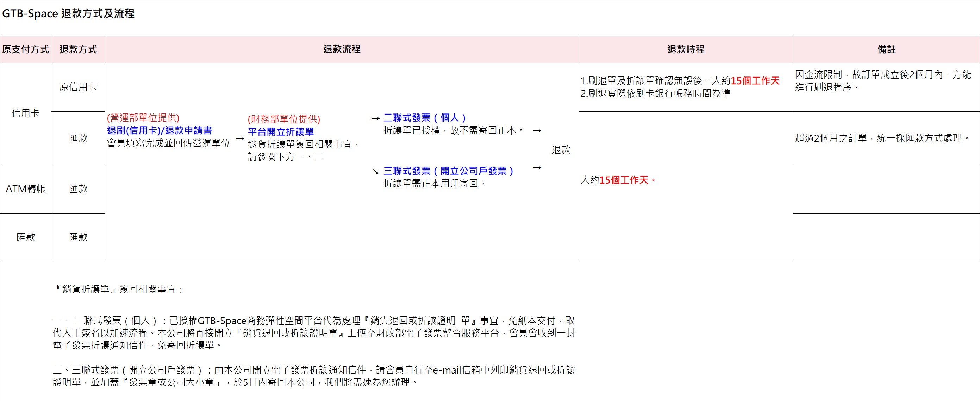This screenshot has width=980, height=401.
Task: Click the '原信用卡' refund method cell
Action: coord(78,87)
